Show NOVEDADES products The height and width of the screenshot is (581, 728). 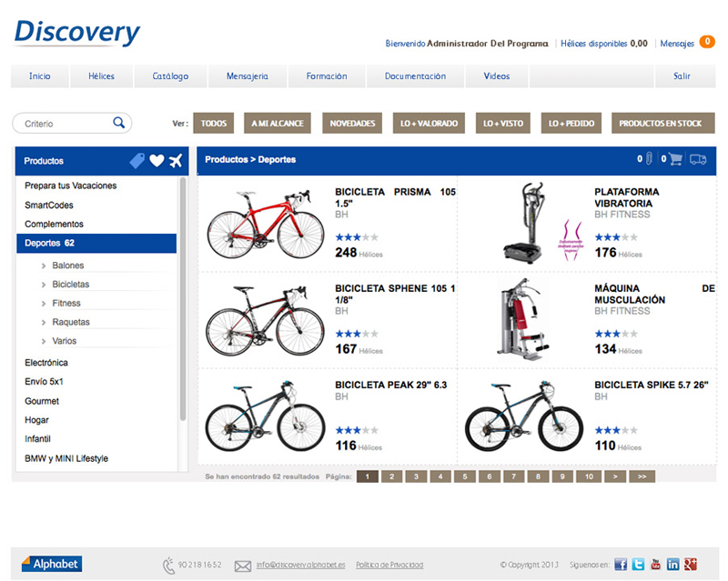coord(352,123)
